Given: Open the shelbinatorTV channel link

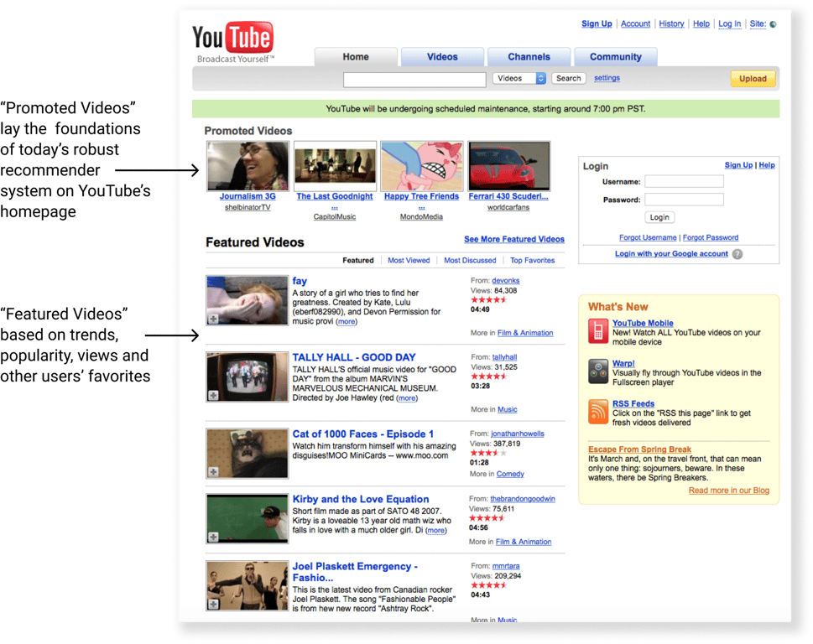Looking at the screenshot, I should click(248, 208).
